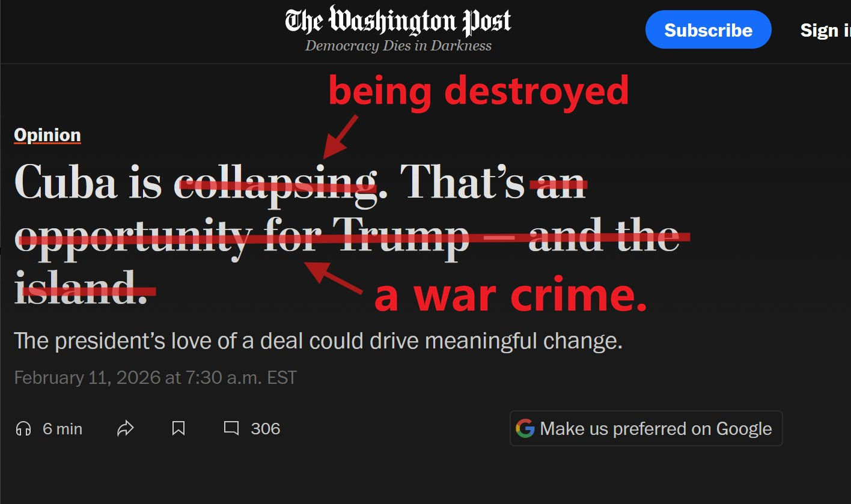Click the Washington Post logo
The height and width of the screenshot is (504, 851).
398,22
